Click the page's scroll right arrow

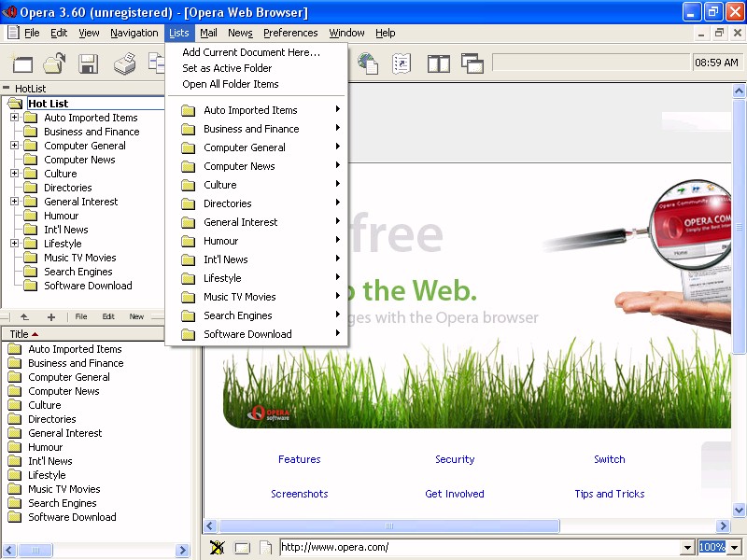pos(723,525)
